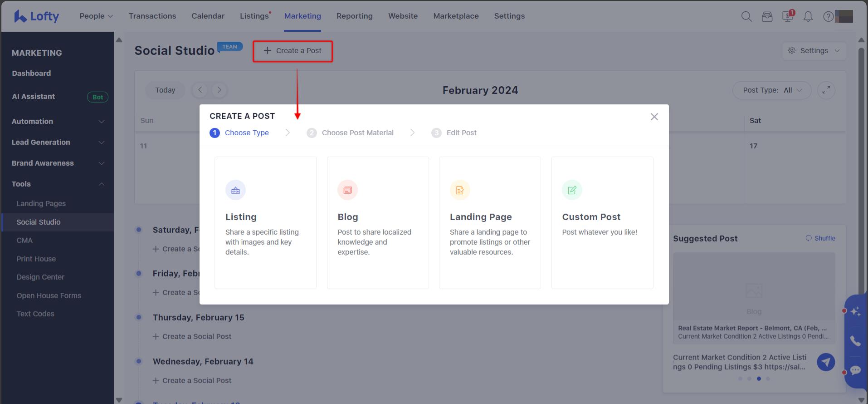Expand the calendar to fullscreen
Image resolution: width=868 pixels, height=404 pixels.
[826, 90]
